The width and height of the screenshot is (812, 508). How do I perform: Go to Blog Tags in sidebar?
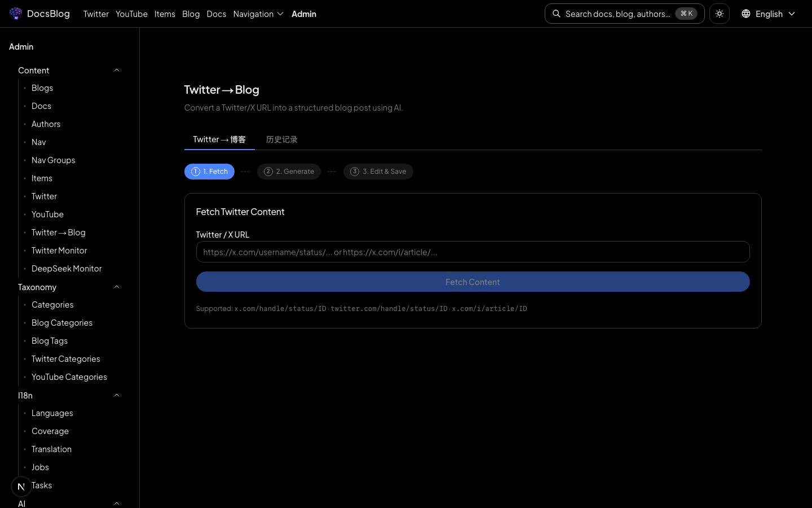50,341
